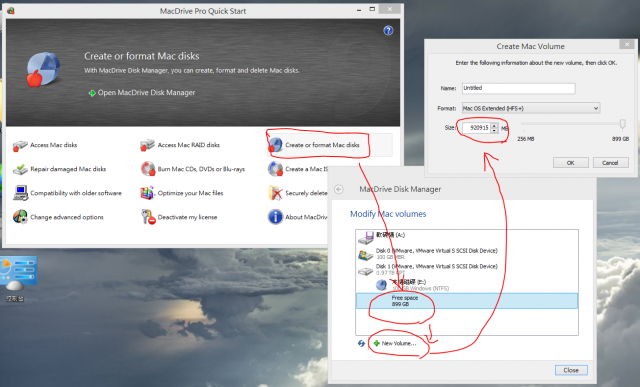The image size is (640, 387).
Task: Click the New Volume... link
Action: 399,343
